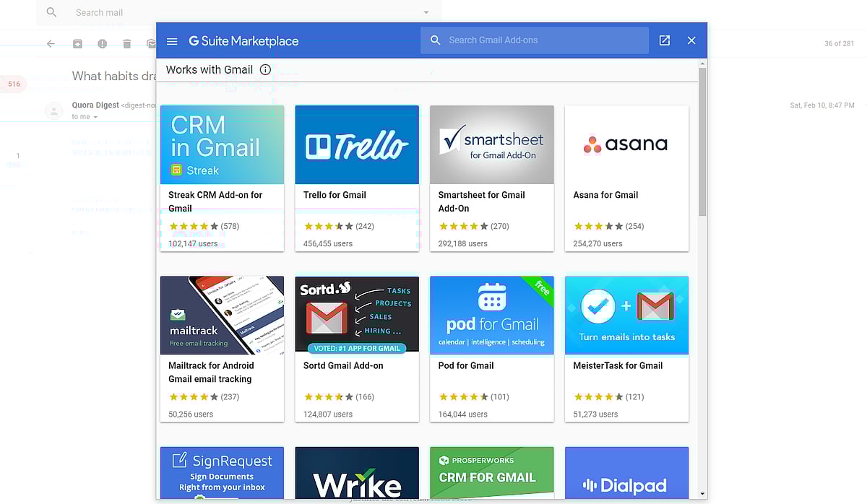Open the Marketplace navigation menu
The image size is (867, 504).
click(172, 40)
